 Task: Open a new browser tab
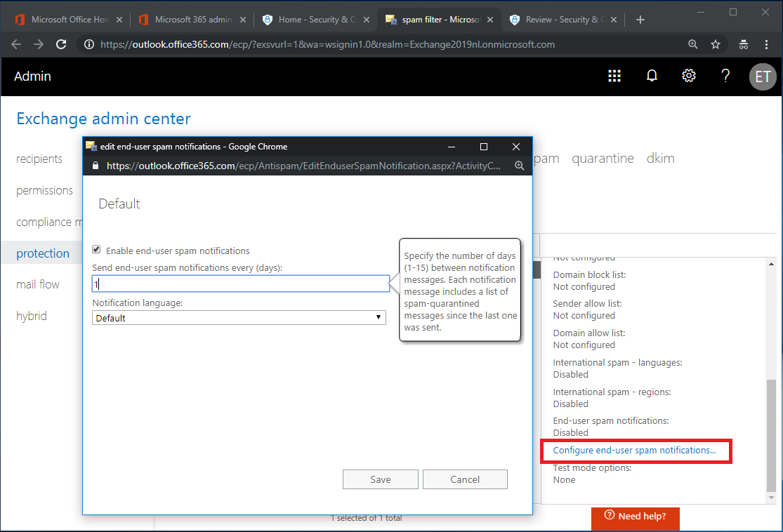(x=640, y=20)
